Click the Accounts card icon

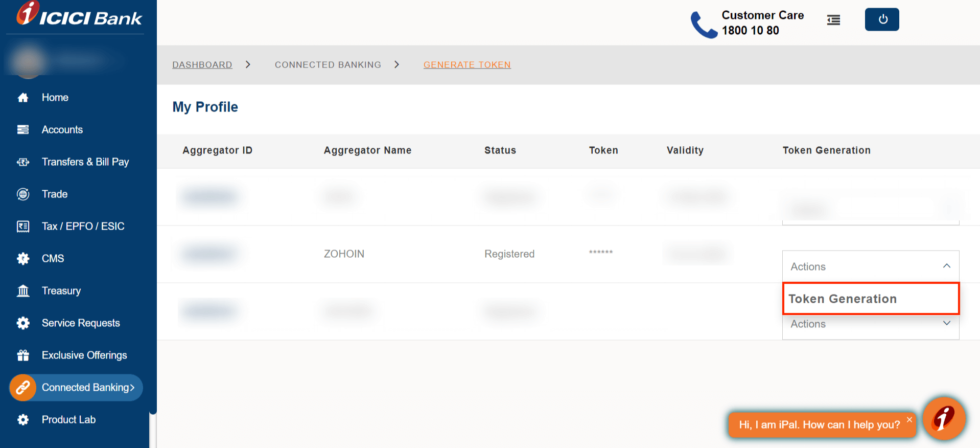[23, 130]
